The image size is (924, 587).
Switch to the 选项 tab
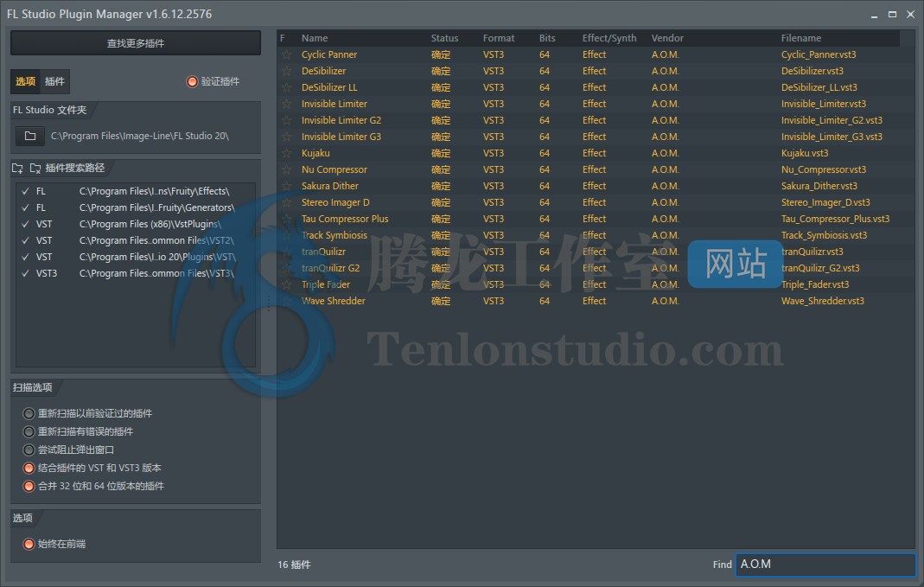[x=25, y=81]
